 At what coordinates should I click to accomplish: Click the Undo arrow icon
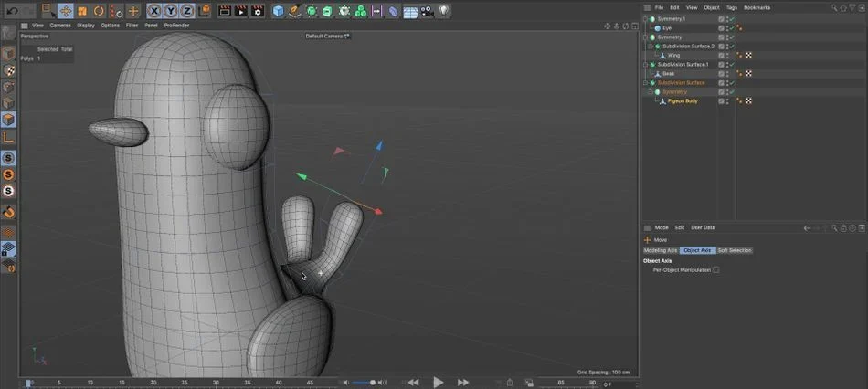[x=12, y=11]
